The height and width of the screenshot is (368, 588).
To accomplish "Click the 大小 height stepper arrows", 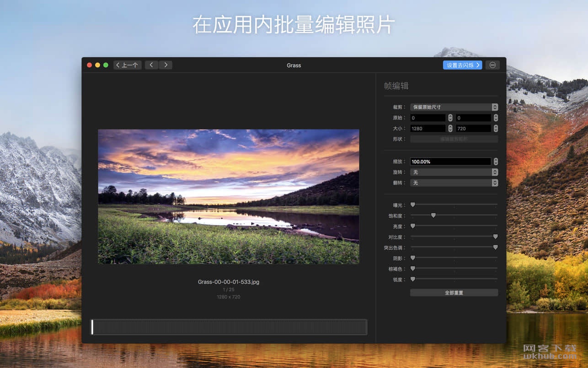I will click(496, 129).
